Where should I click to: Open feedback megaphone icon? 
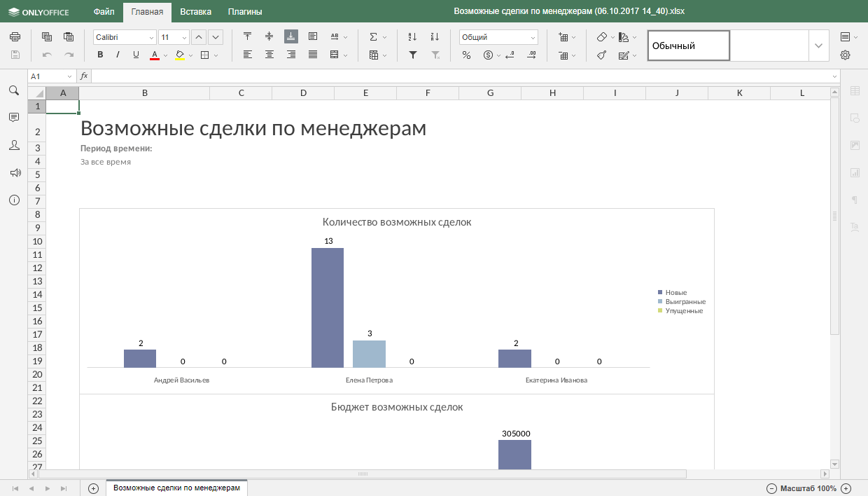[x=14, y=172]
